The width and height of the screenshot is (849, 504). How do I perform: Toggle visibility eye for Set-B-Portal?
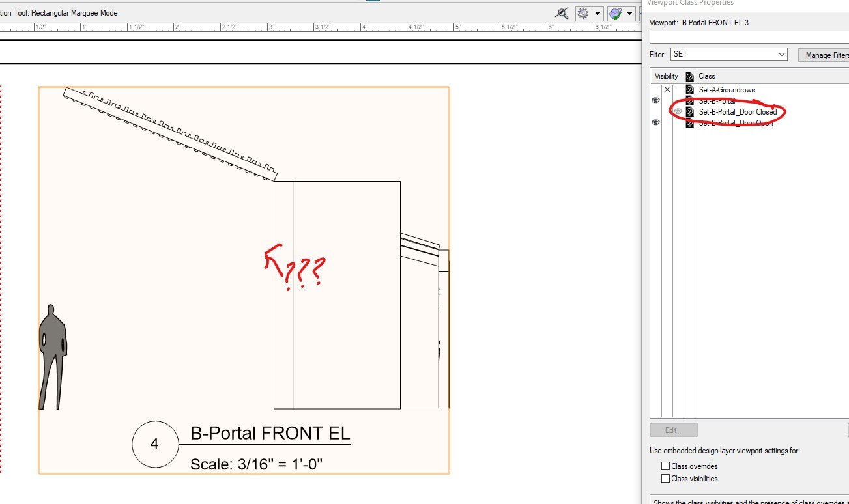[x=655, y=100]
